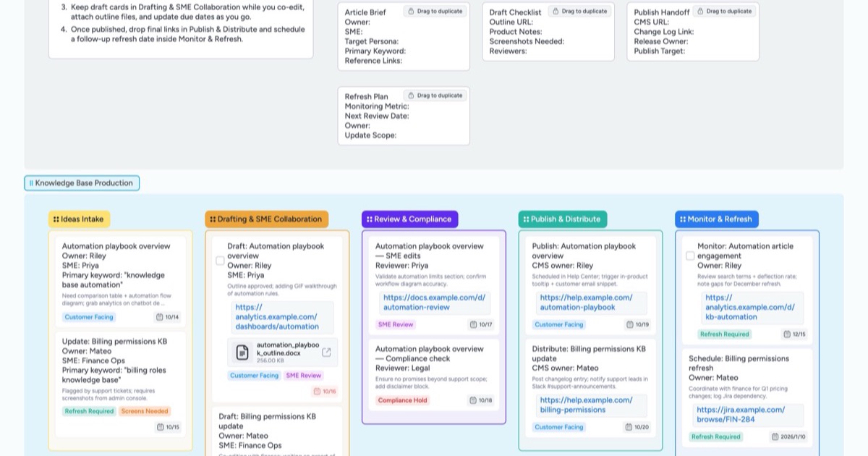The height and width of the screenshot is (456, 868).
Task: Click the Review & Compliance column drag handle icon
Action: (x=370, y=219)
